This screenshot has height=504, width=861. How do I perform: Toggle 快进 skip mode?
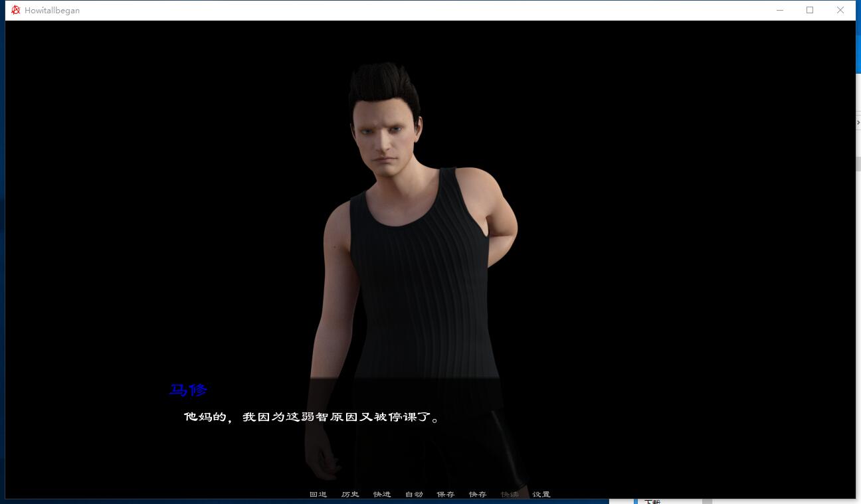tap(382, 494)
